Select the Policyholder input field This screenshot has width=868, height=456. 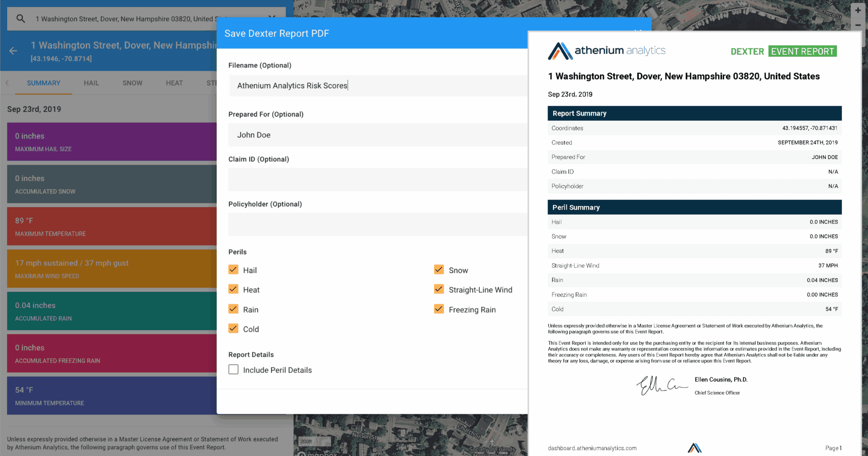point(377,224)
